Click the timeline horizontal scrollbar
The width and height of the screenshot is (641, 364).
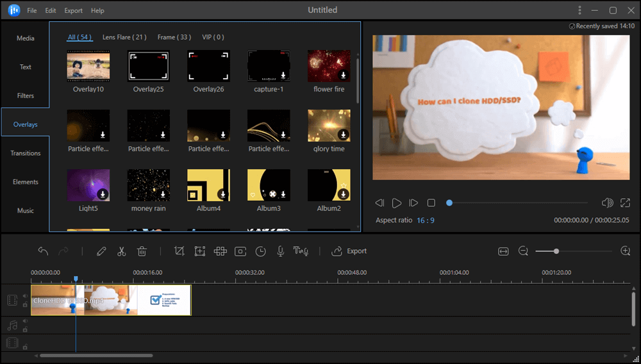97,356
